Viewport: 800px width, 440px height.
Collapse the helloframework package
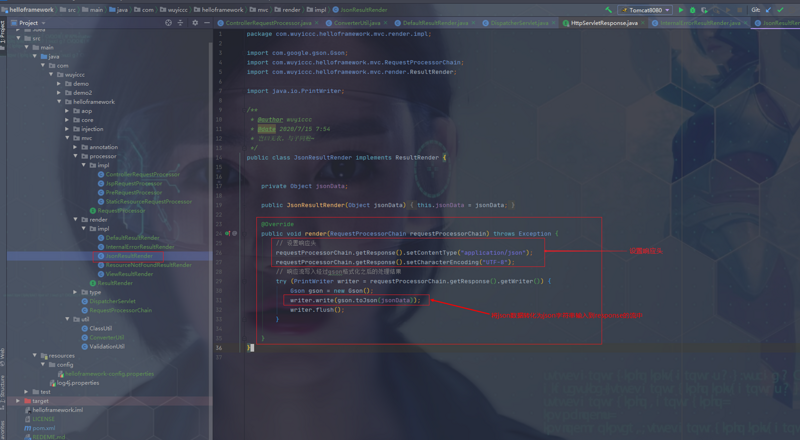[59, 102]
